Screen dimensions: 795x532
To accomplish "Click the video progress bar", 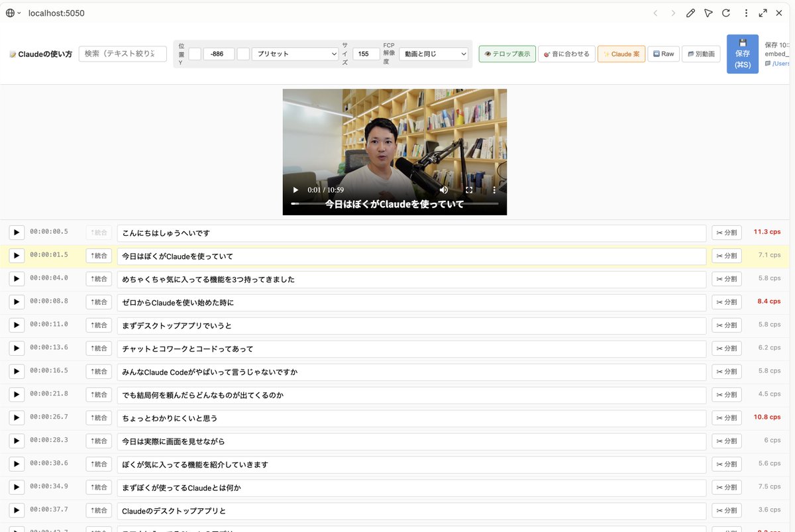I will (395, 203).
